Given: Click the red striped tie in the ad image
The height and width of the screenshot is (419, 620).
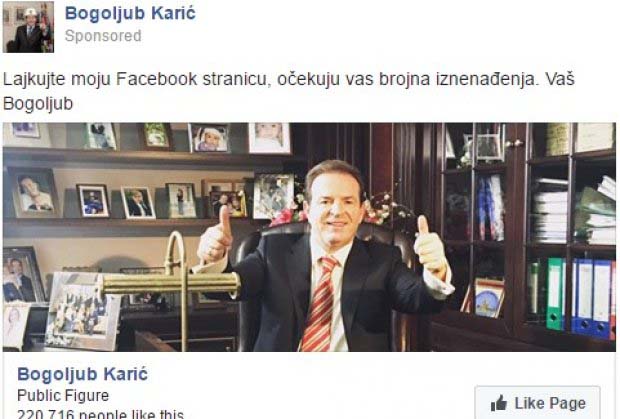Looking at the screenshot, I should click(x=319, y=304).
